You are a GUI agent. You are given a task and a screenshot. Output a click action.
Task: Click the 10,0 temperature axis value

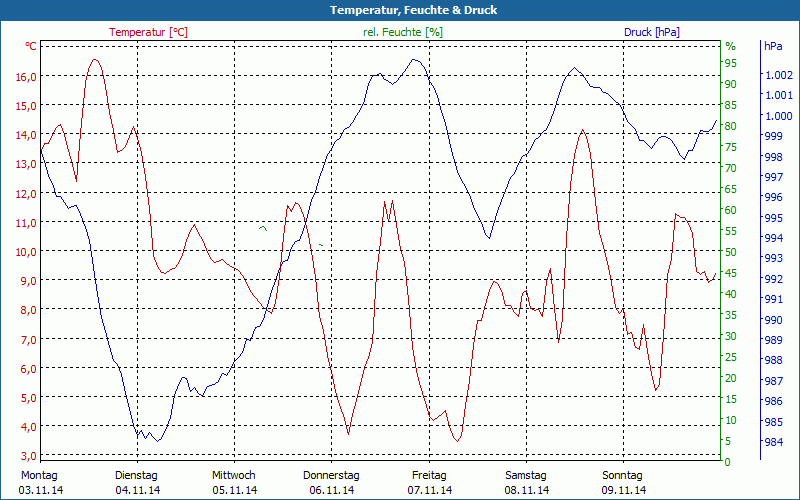click(x=27, y=252)
